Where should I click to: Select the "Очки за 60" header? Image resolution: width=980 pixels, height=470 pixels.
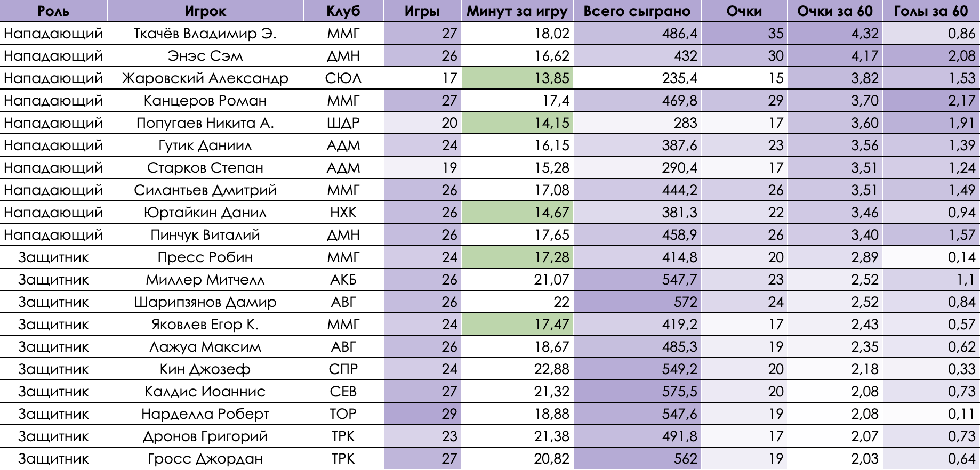835,11
